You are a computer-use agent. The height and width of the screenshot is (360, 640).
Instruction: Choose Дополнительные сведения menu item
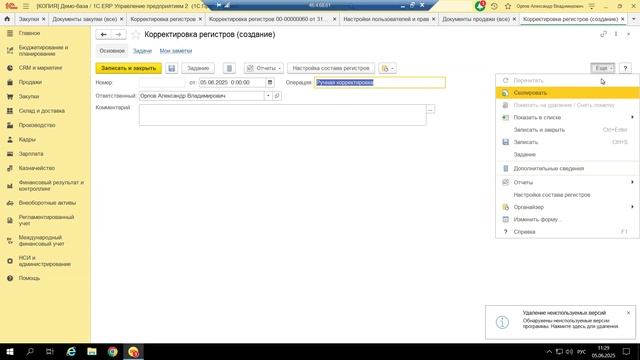567,168
